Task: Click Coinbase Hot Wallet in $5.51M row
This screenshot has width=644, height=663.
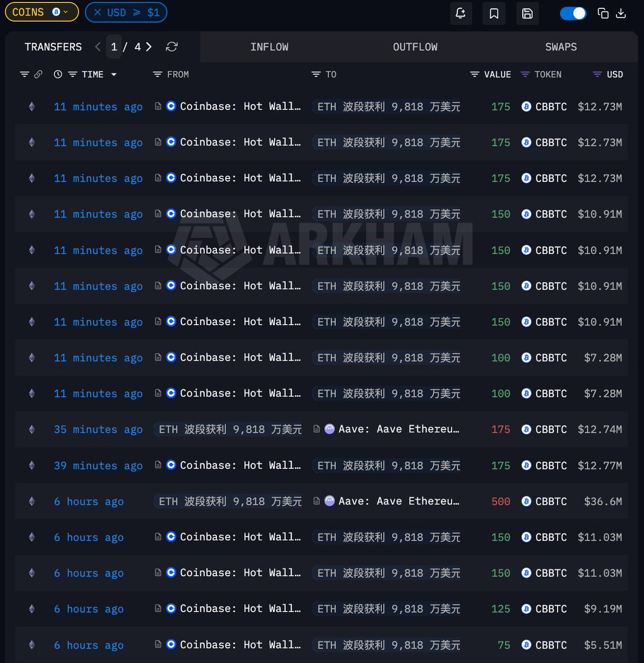Action: tap(240, 644)
